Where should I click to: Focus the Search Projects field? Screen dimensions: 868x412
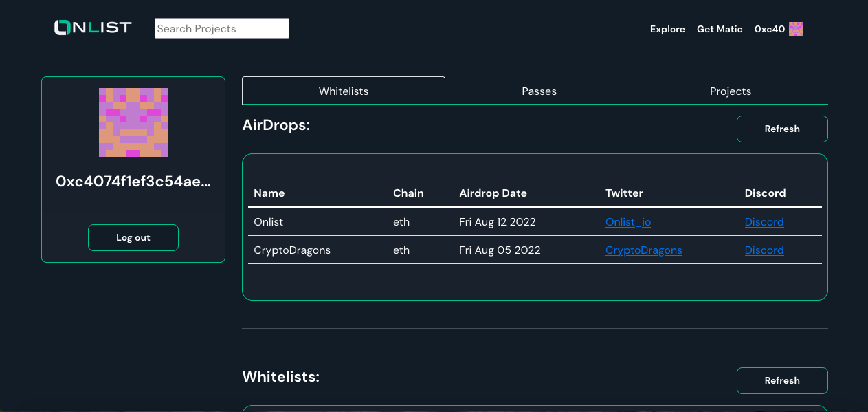pyautogui.click(x=221, y=28)
